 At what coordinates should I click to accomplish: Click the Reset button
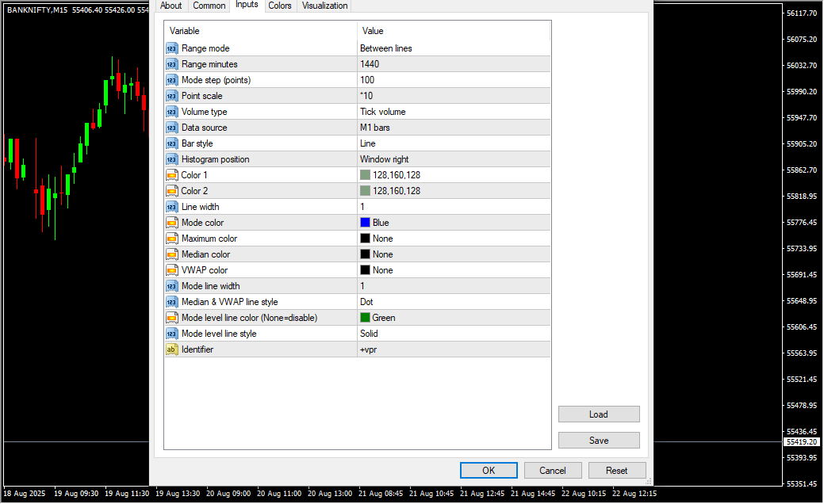point(616,471)
